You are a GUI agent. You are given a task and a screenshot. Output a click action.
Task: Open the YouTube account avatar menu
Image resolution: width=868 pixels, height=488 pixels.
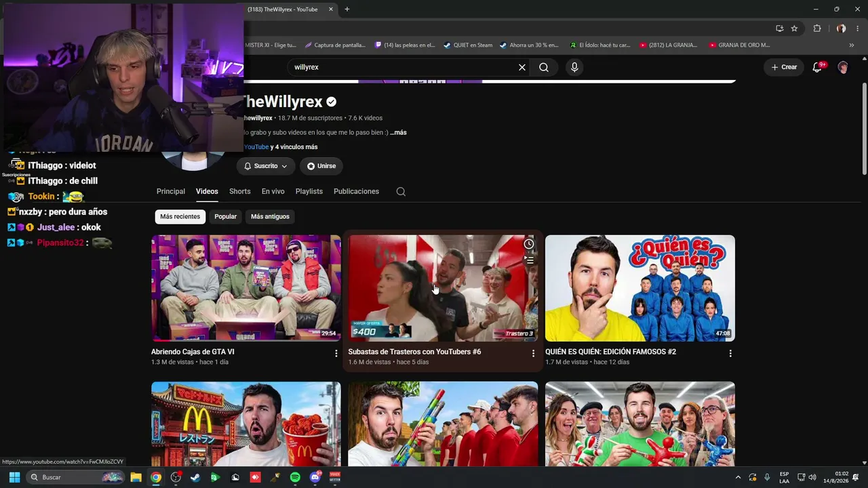843,67
